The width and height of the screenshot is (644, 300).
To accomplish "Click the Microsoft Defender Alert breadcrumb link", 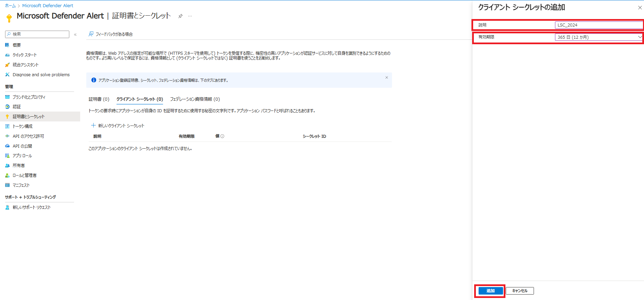I will [x=48, y=5].
